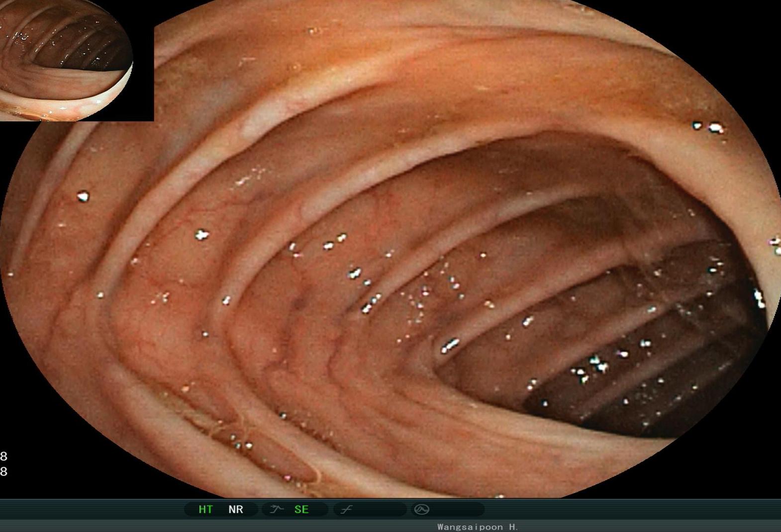This screenshot has height=532, width=781.
Task: Click the SE structure enhancement indicator
Action: 301,510
